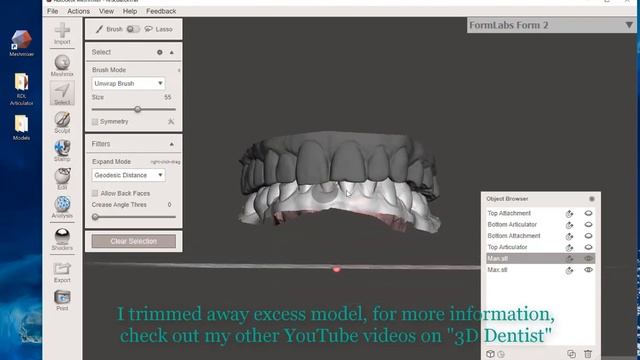
Task: Select Bottom Attachment in Object Browser
Action: (x=513, y=236)
